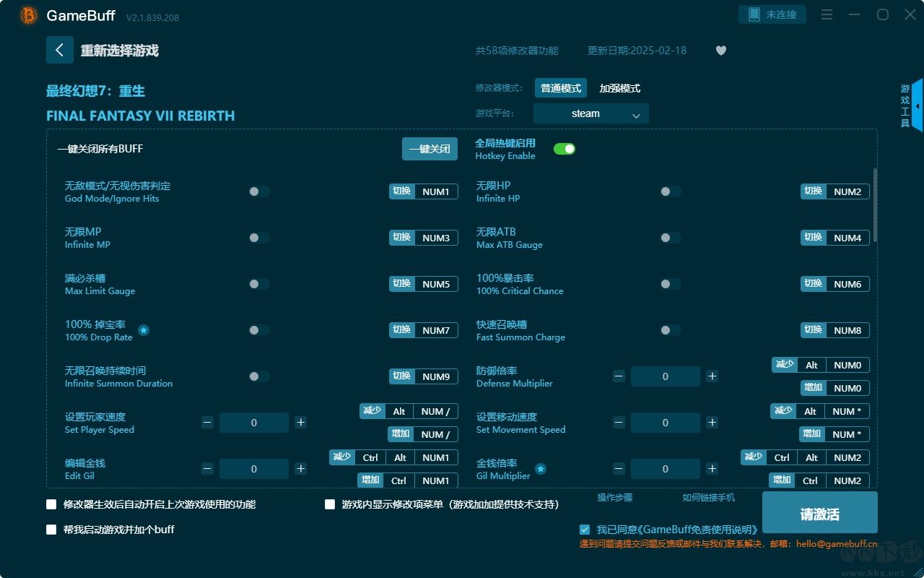
Task: Increase Defense Multiplier with plus button
Action: tap(712, 376)
